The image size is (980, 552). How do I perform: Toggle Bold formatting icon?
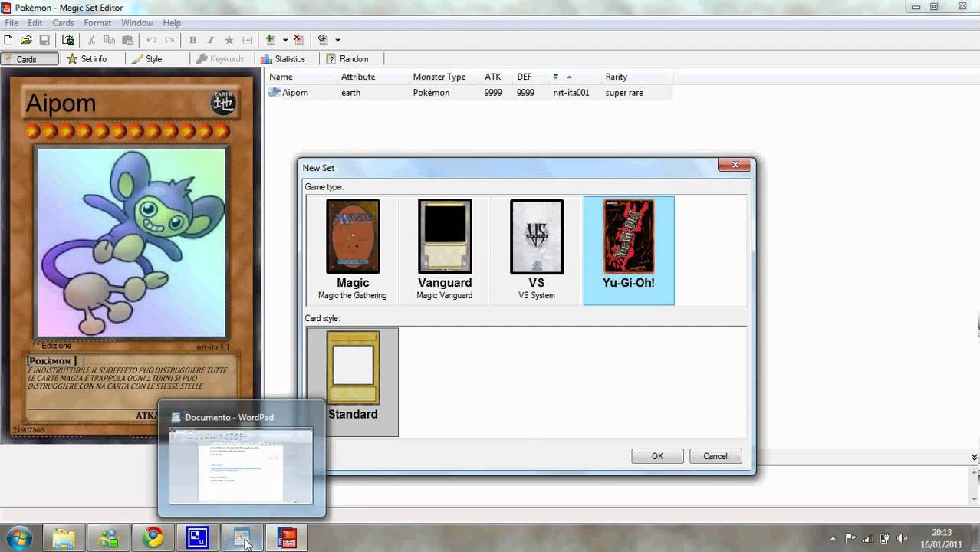192,40
